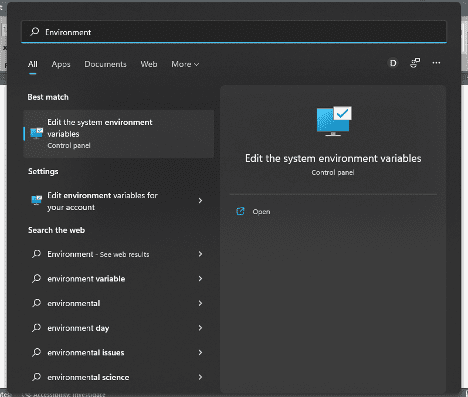Select environmental science web suggestion

pos(119,377)
